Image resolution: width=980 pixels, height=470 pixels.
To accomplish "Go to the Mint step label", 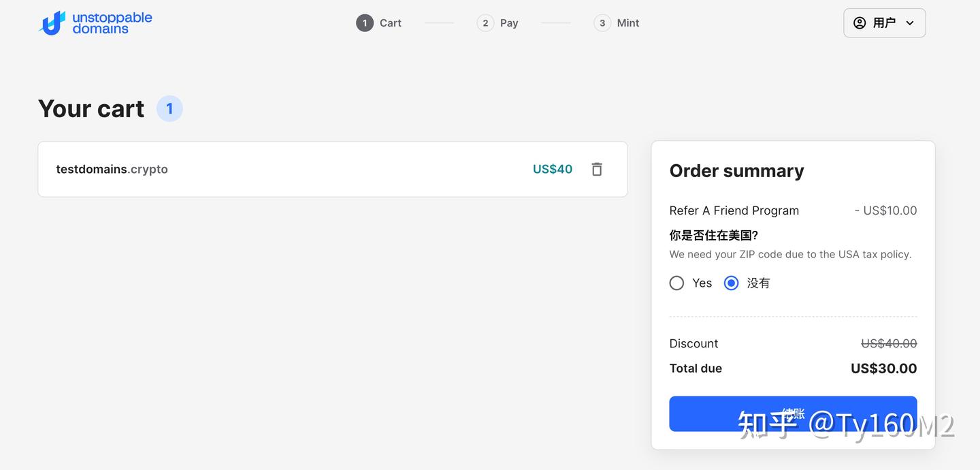I will click(x=628, y=23).
